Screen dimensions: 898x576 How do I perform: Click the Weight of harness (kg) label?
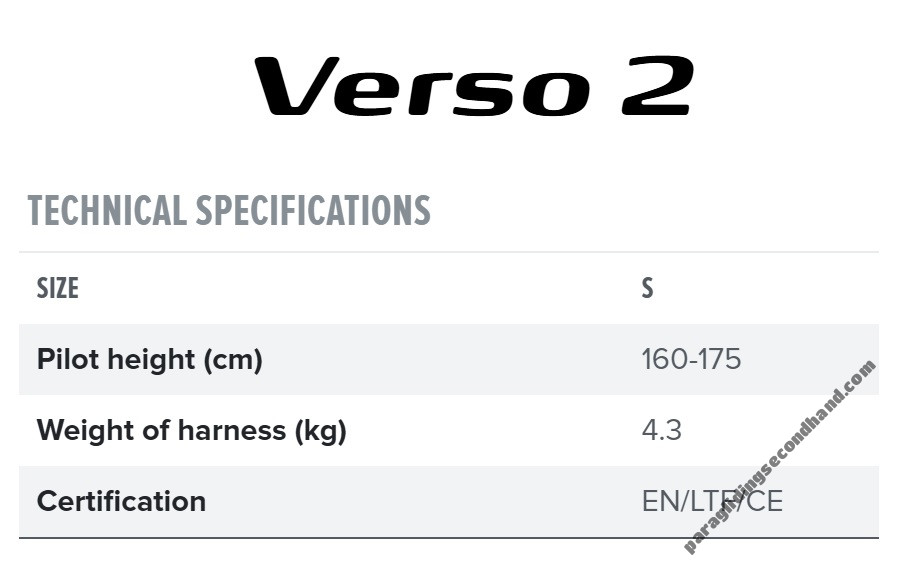pos(191,430)
